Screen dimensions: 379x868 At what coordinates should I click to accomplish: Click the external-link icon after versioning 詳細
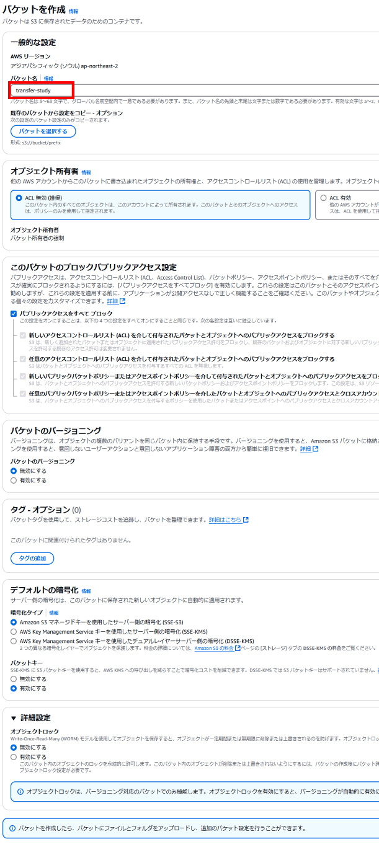[316, 449]
